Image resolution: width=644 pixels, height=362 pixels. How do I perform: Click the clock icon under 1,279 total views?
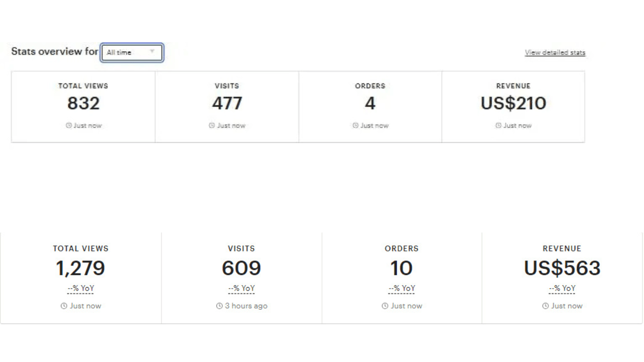pyautogui.click(x=64, y=306)
